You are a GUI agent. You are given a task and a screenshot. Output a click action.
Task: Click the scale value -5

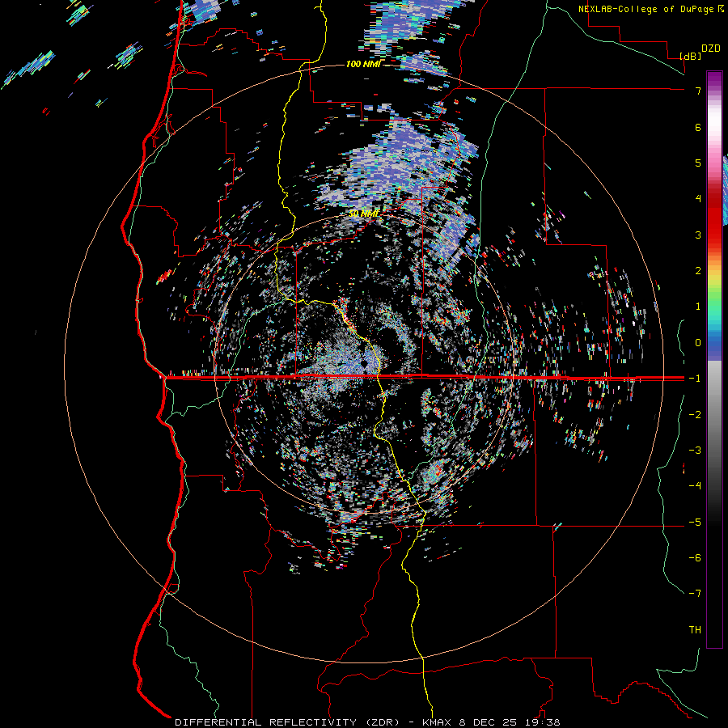click(x=695, y=523)
